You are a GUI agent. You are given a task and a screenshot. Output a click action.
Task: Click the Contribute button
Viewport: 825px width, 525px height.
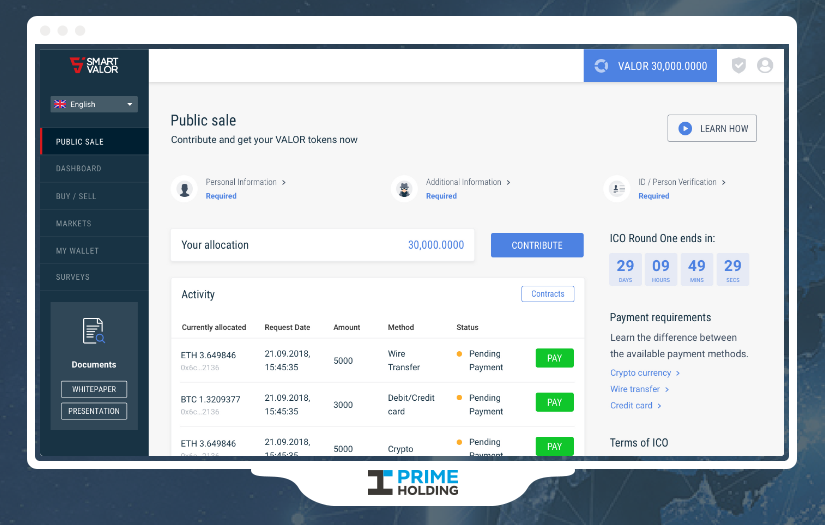[537, 245]
